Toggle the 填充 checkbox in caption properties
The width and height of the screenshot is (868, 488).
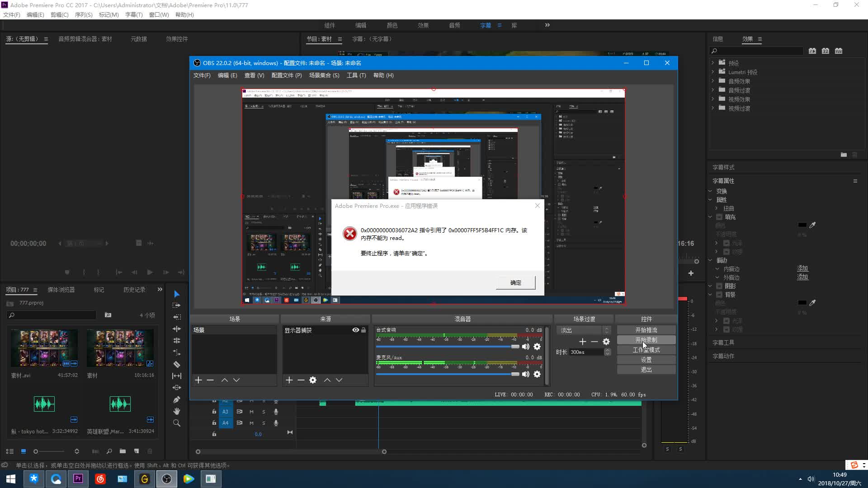[x=719, y=217]
